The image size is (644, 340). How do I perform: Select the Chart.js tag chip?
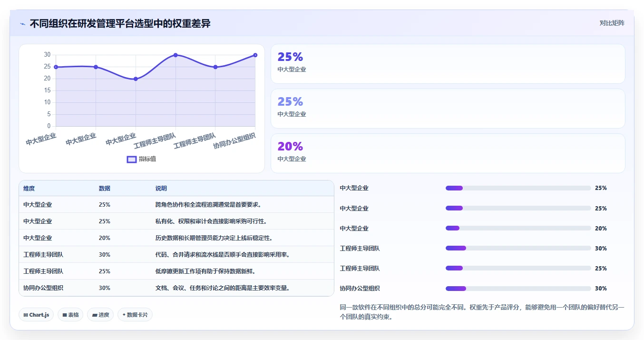tap(37, 315)
